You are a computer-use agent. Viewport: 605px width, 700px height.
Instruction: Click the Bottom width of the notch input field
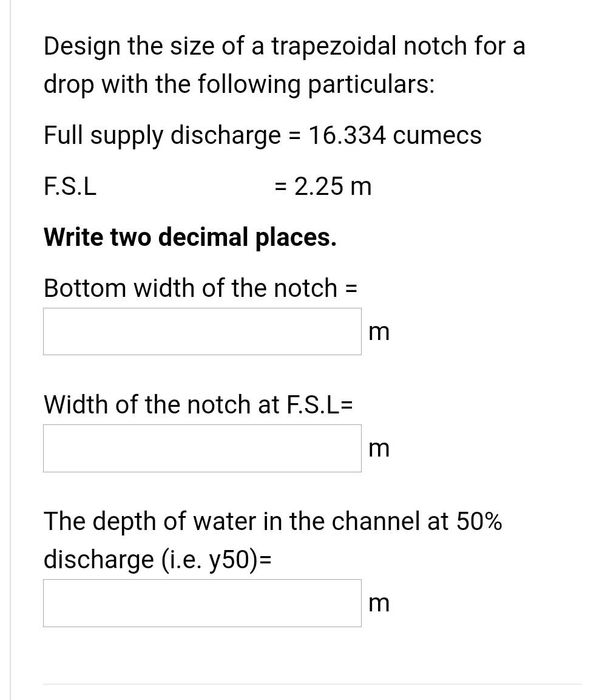pos(201,331)
